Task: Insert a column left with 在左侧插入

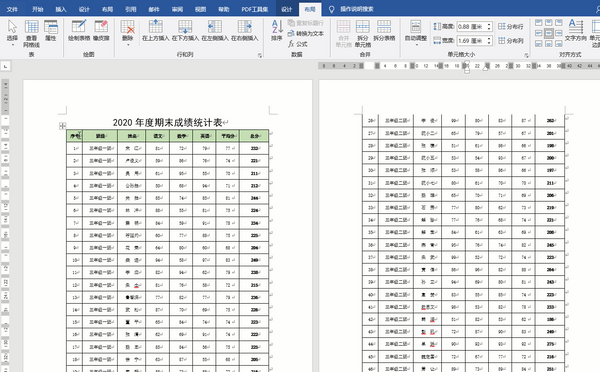Action: pyautogui.click(x=215, y=30)
